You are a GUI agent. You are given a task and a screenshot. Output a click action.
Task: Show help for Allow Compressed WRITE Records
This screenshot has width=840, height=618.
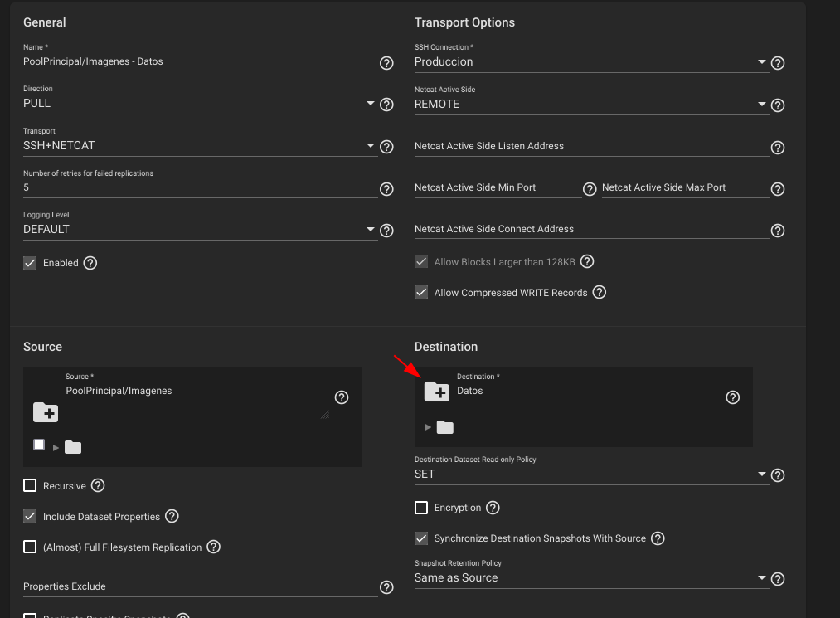(599, 292)
